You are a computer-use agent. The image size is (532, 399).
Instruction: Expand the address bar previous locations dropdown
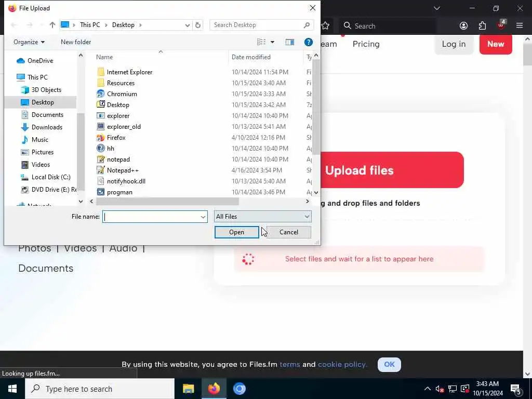click(187, 25)
